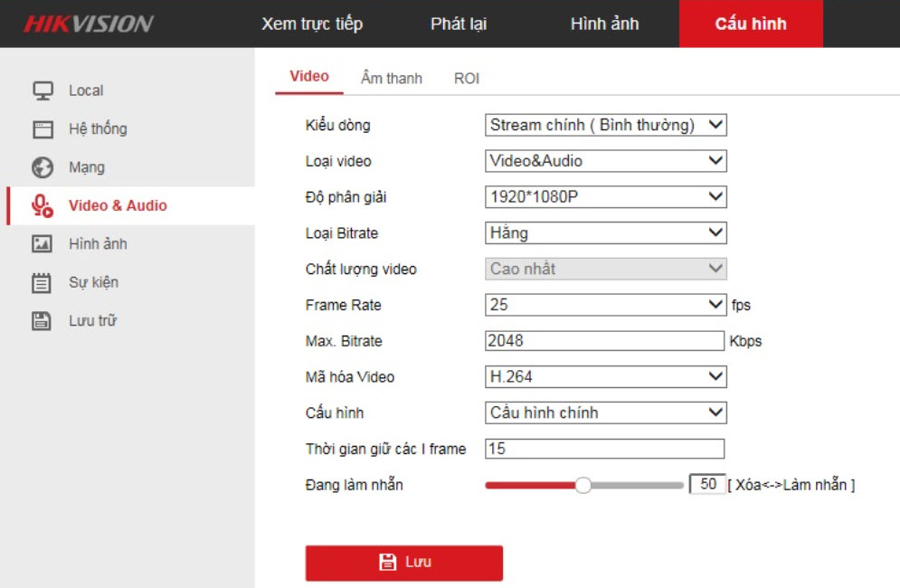The height and width of the screenshot is (588, 900).
Task: Click the "Chất lượng video" label
Action: coord(361,269)
